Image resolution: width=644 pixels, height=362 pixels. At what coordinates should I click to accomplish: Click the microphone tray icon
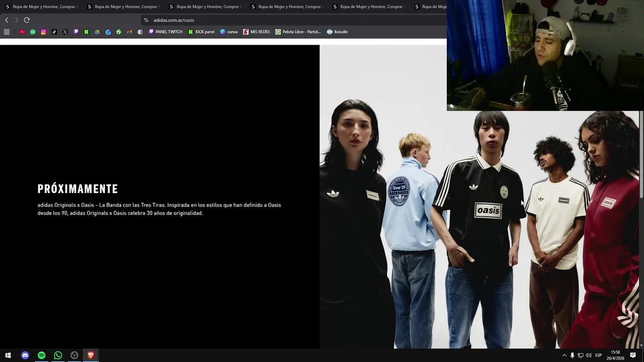point(572,355)
